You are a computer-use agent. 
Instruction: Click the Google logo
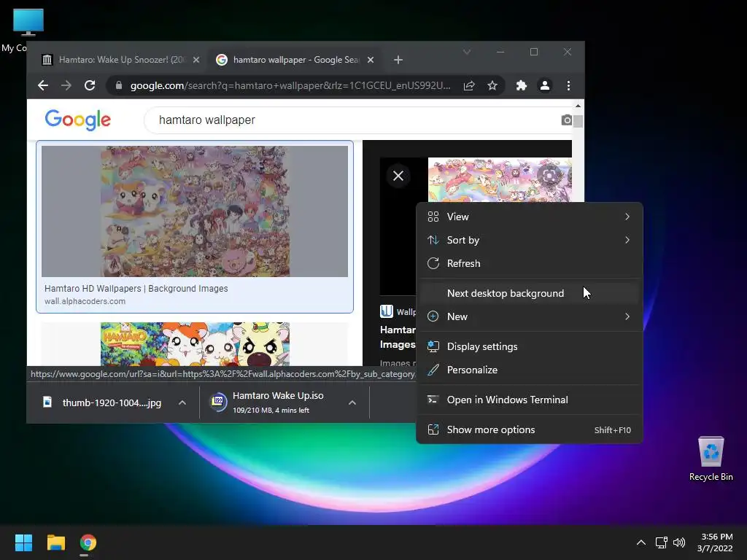click(x=77, y=120)
